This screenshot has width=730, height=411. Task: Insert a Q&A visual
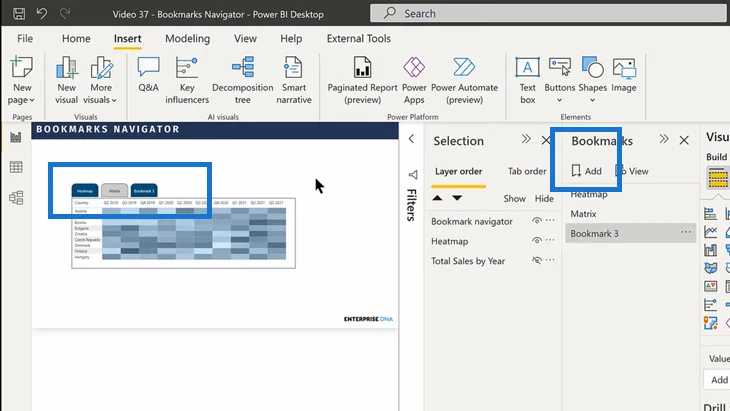click(149, 74)
